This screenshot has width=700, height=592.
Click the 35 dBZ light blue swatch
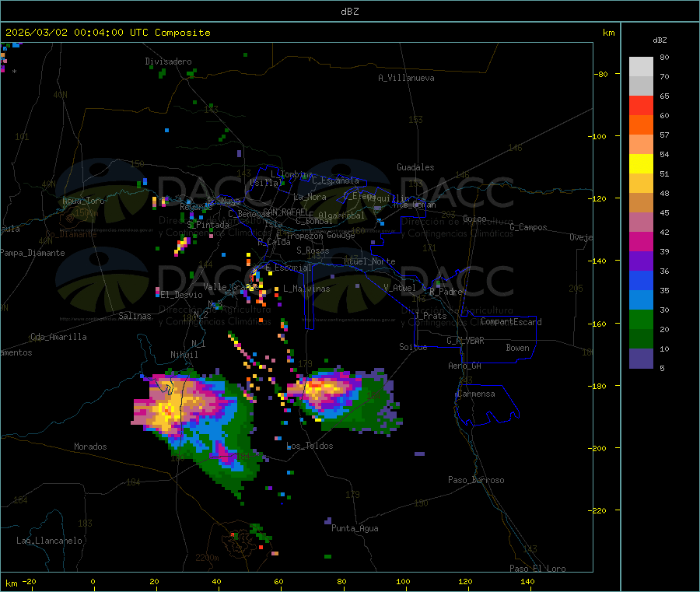[x=641, y=300]
